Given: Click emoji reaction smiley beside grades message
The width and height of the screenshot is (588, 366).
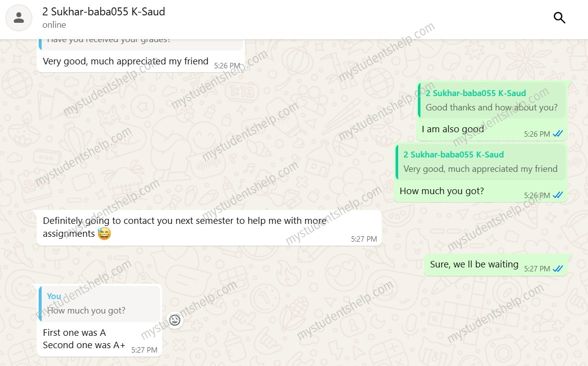Looking at the screenshot, I should click(x=175, y=320).
